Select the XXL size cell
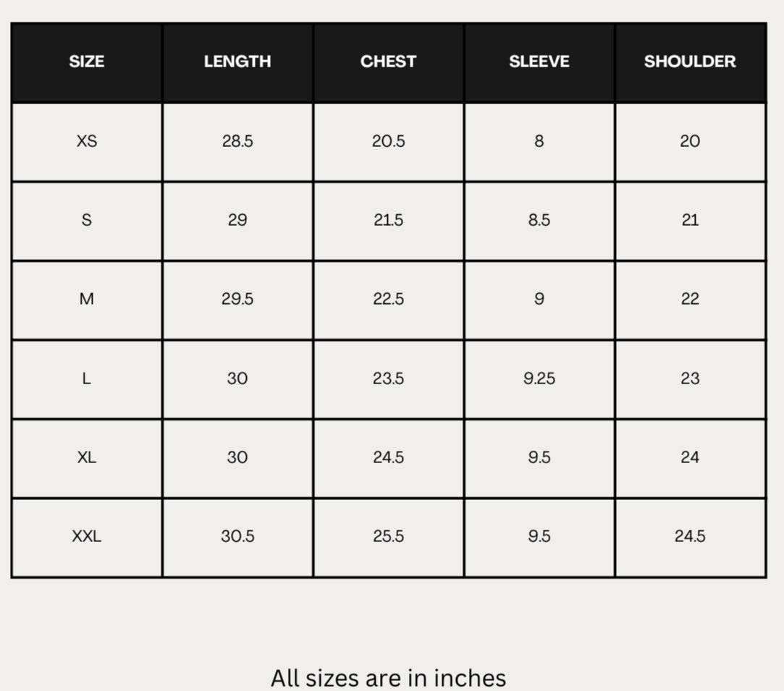The width and height of the screenshot is (784, 691). (x=86, y=536)
